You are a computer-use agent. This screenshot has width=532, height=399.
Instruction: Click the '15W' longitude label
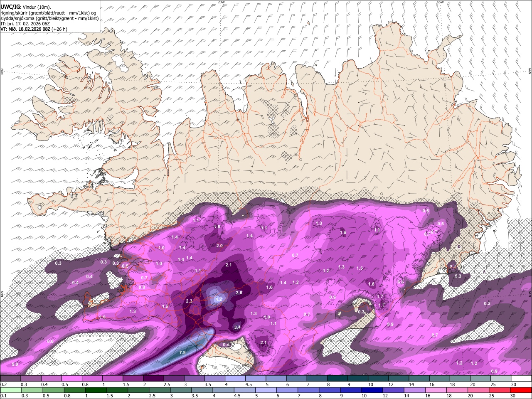click(x=440, y=2)
